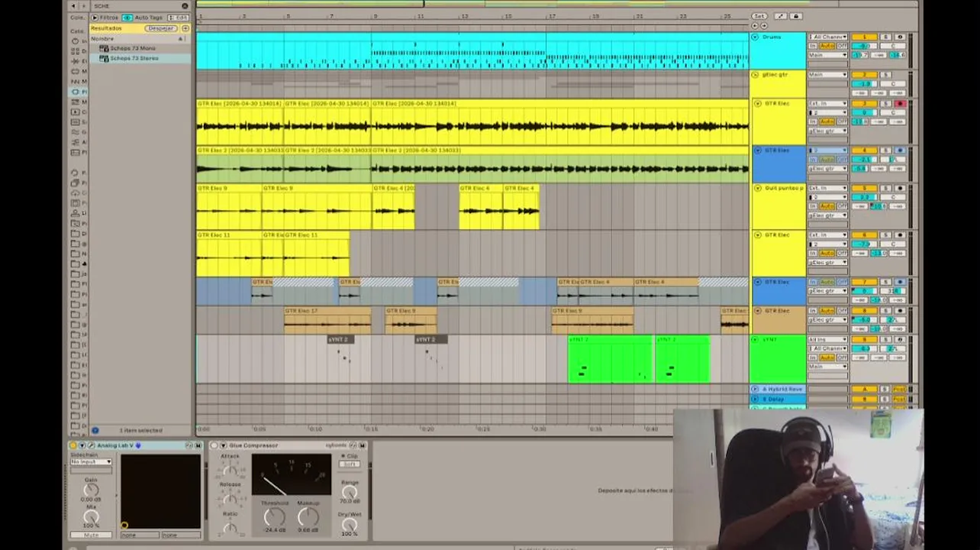
Task: Click the Glue Compressor Threshold knob
Action: pyautogui.click(x=275, y=518)
